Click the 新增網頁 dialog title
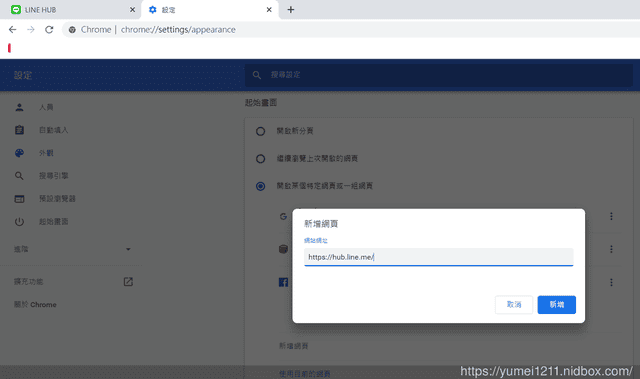The image size is (640, 379). 321,224
